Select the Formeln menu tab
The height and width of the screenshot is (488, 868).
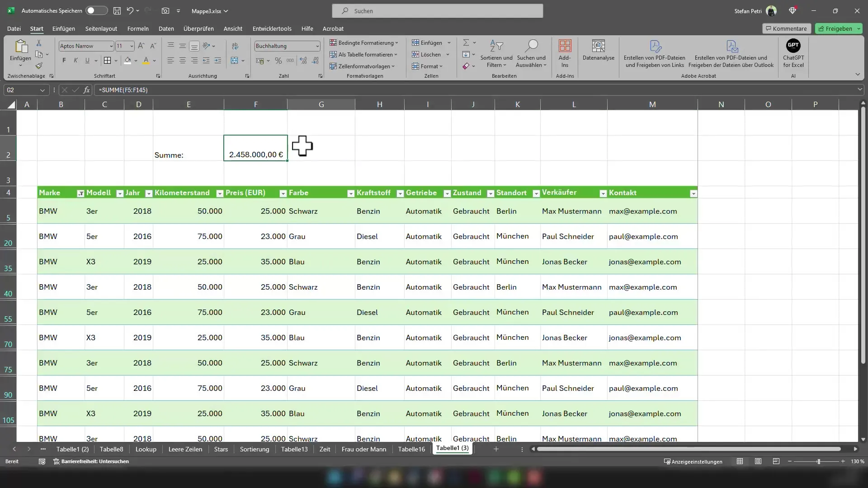click(138, 28)
